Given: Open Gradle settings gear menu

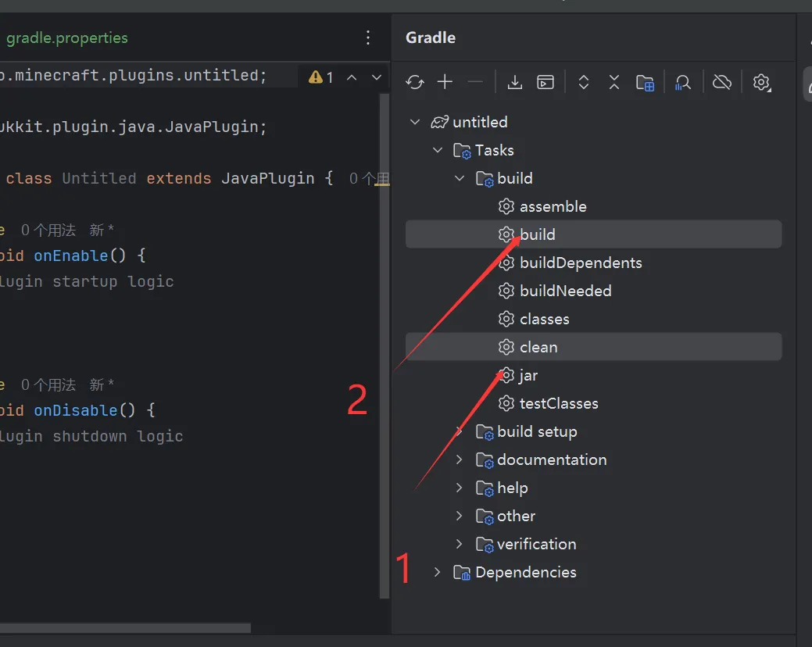Looking at the screenshot, I should tap(762, 82).
